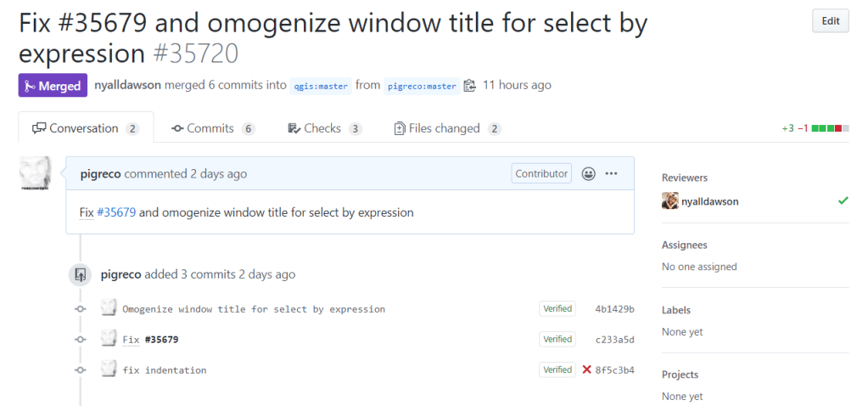This screenshot has width=868, height=406.
Task: Click the approved review green checkmark
Action: click(x=843, y=201)
